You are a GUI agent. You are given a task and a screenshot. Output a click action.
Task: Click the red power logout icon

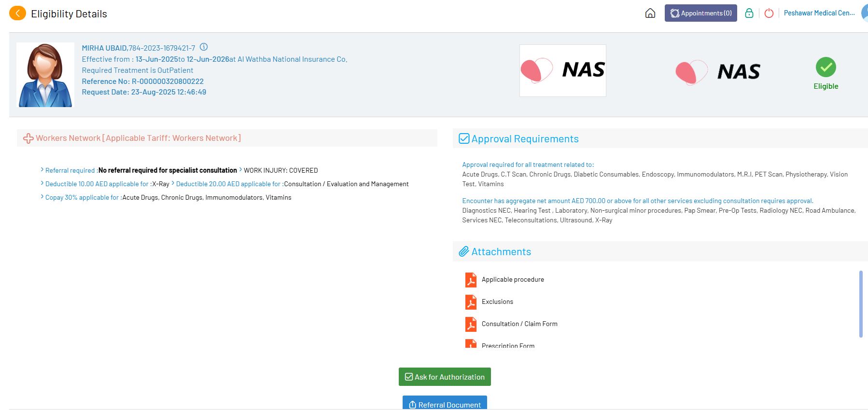tap(769, 13)
